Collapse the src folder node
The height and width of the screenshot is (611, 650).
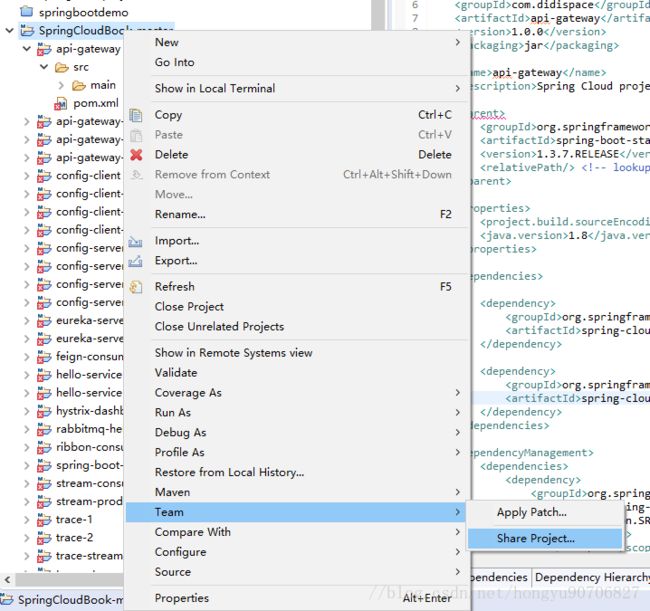pyautogui.click(x=43, y=67)
